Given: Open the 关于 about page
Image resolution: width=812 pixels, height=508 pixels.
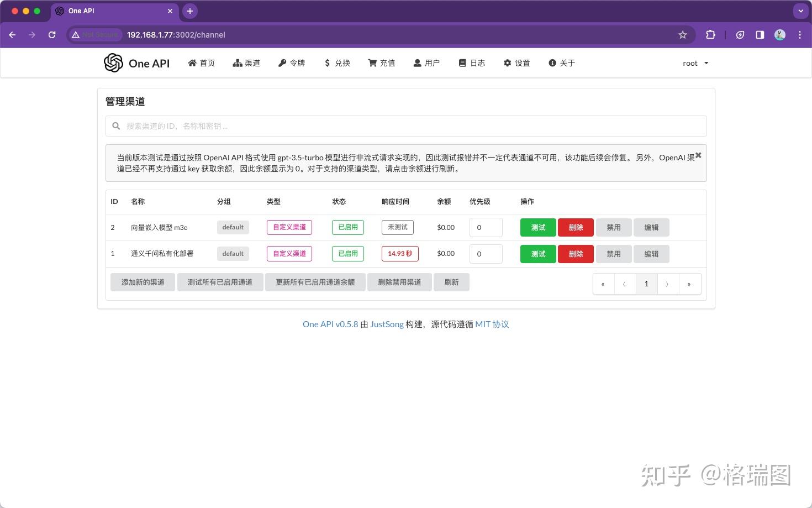Looking at the screenshot, I should (x=561, y=63).
